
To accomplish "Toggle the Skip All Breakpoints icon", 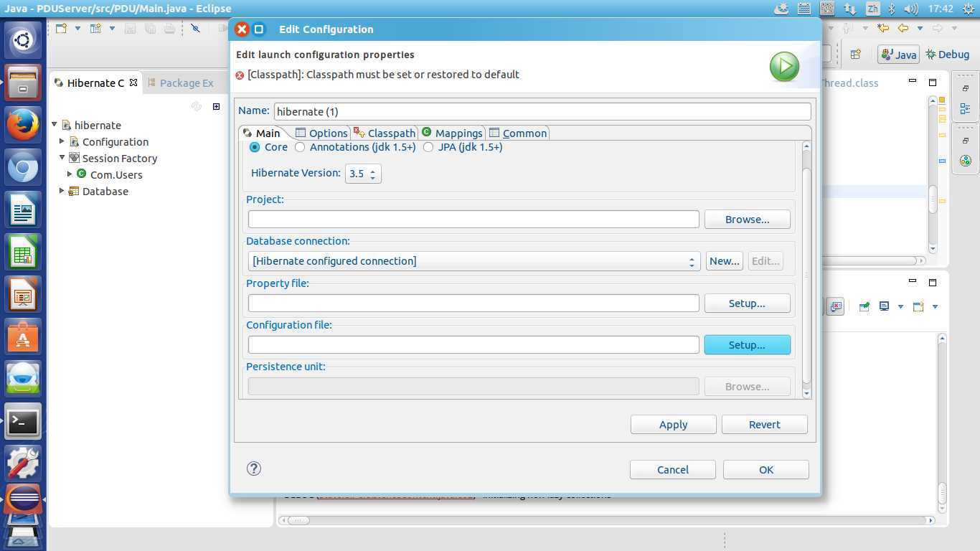I will (195, 28).
